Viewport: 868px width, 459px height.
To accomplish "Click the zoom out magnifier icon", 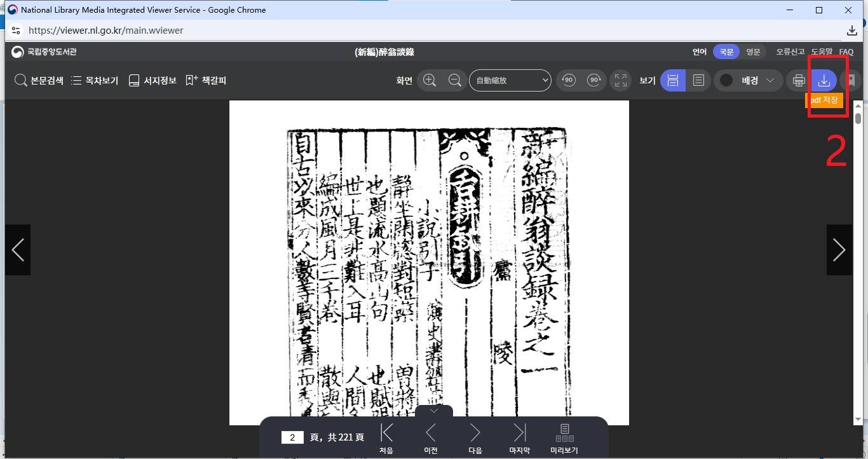I will pyautogui.click(x=455, y=80).
